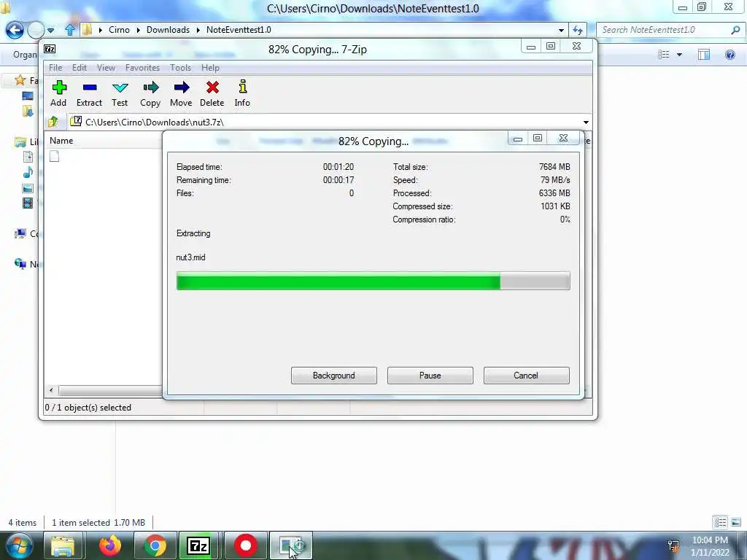
Task: Click the Videos library icon in the sidebar
Action: click(x=28, y=203)
